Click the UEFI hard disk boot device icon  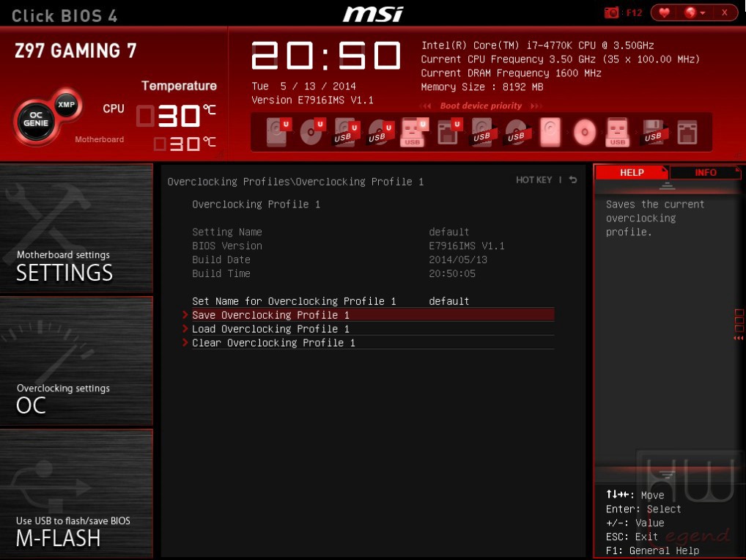[278, 132]
